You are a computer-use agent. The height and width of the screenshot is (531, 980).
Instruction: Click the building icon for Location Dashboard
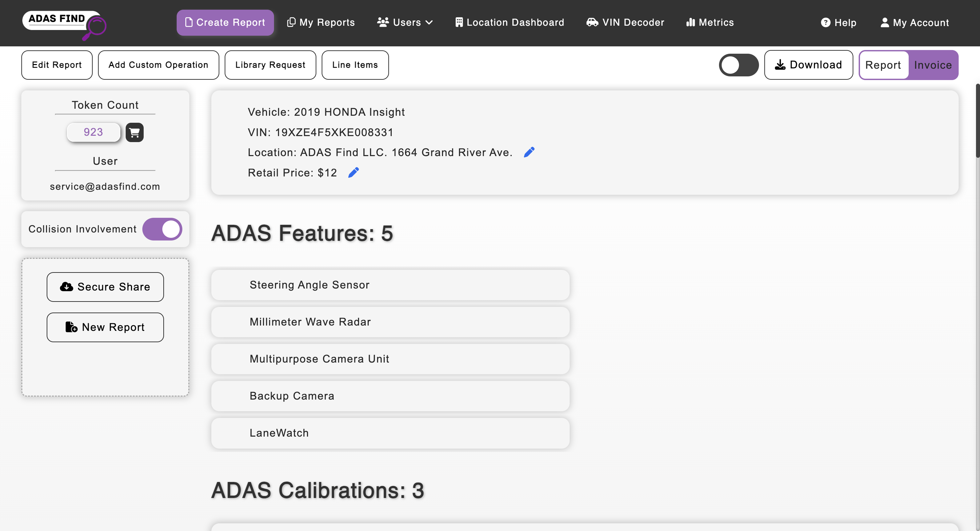(x=459, y=22)
